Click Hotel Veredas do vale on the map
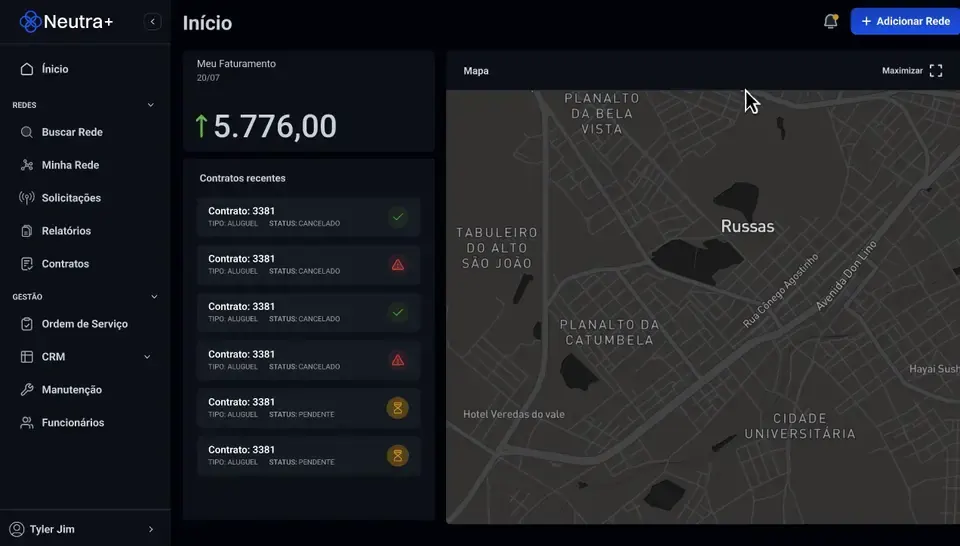The image size is (960, 546). (x=514, y=414)
